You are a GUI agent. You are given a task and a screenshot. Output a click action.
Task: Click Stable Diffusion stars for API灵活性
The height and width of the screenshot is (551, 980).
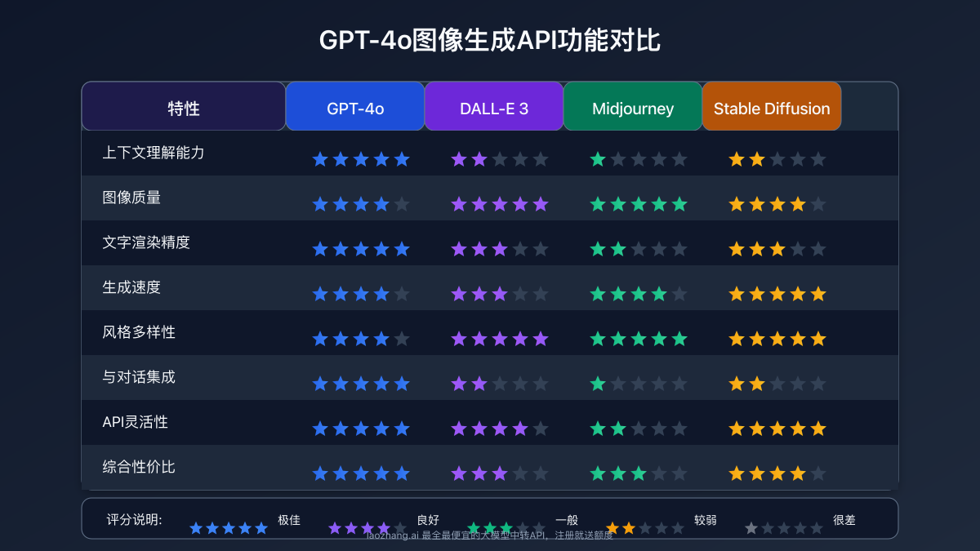click(777, 429)
